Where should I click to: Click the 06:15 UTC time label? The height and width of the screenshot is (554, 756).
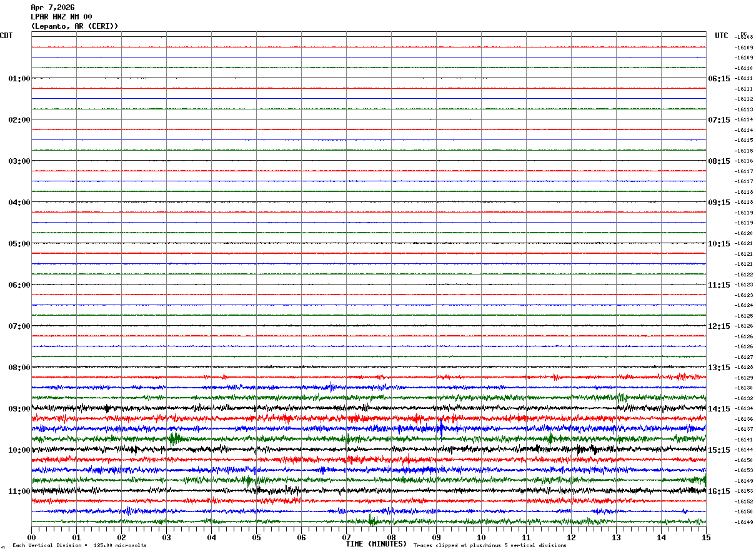click(719, 79)
